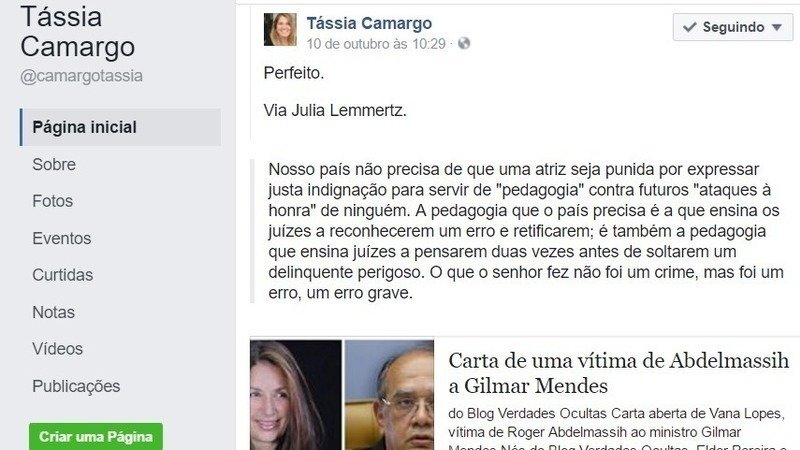Viewport: 800px width, 450px height.
Task: Click the public globe privacy icon
Action: click(464, 43)
